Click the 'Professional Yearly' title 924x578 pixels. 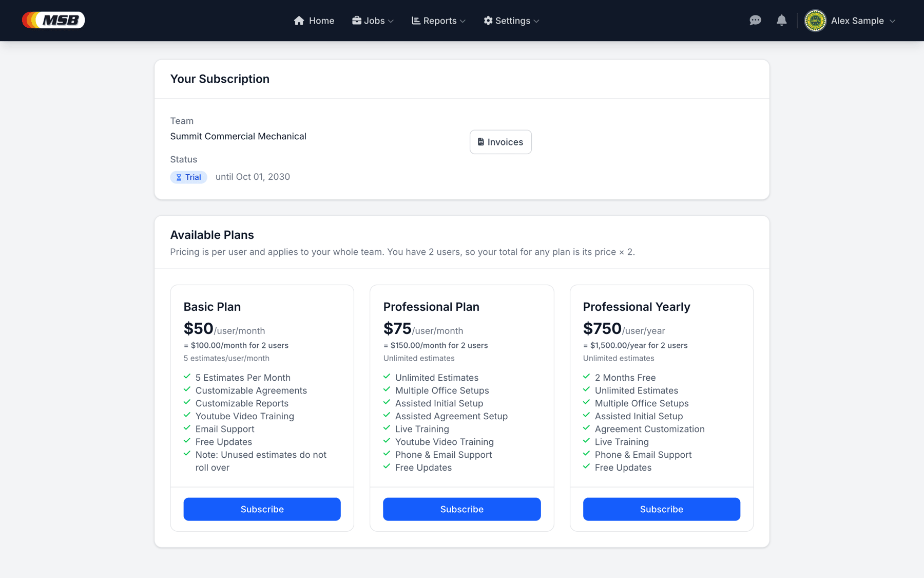point(637,307)
